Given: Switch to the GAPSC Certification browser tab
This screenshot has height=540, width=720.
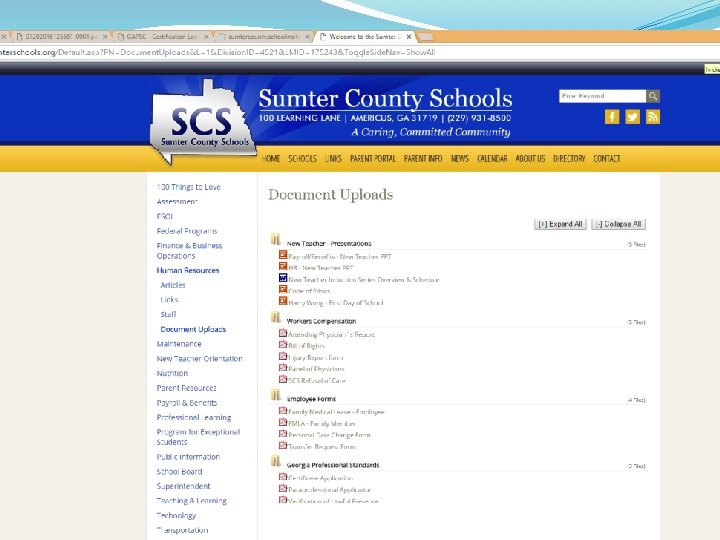Looking at the screenshot, I should pyautogui.click(x=161, y=36).
